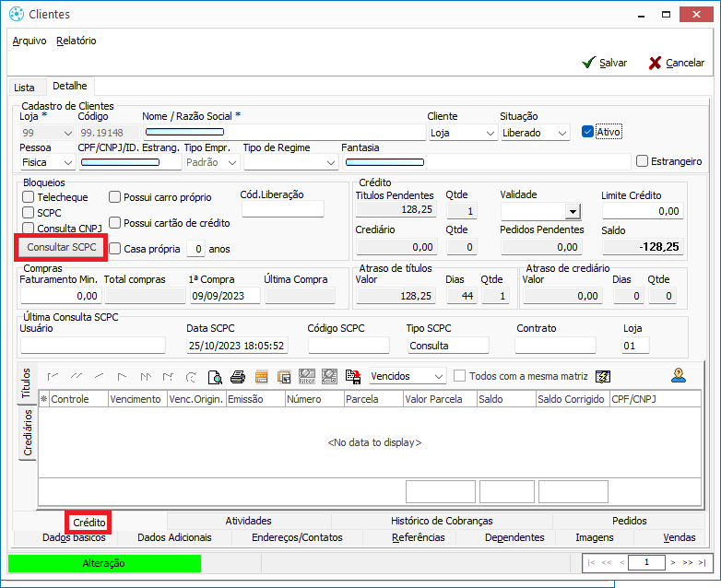Click the user avatar icon on toolbar right
Screen dimensions: 721x588
point(679,375)
